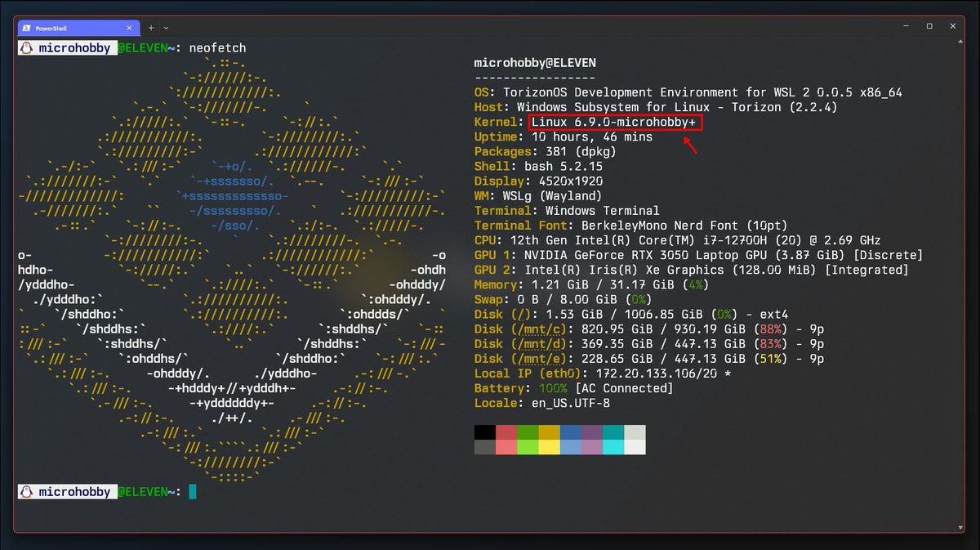Click the 'Disk (/mnt/c)' 88% line
This screenshot has height=550, width=980.
tap(649, 329)
